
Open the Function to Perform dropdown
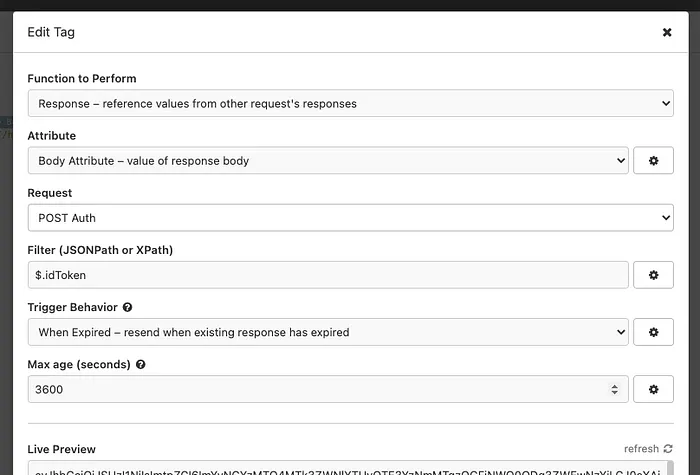(350, 103)
